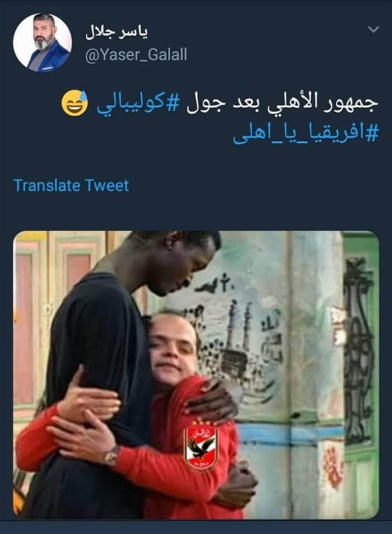392x534 pixels.
Task: Click the display name ياسر جلال
Action: (x=117, y=33)
